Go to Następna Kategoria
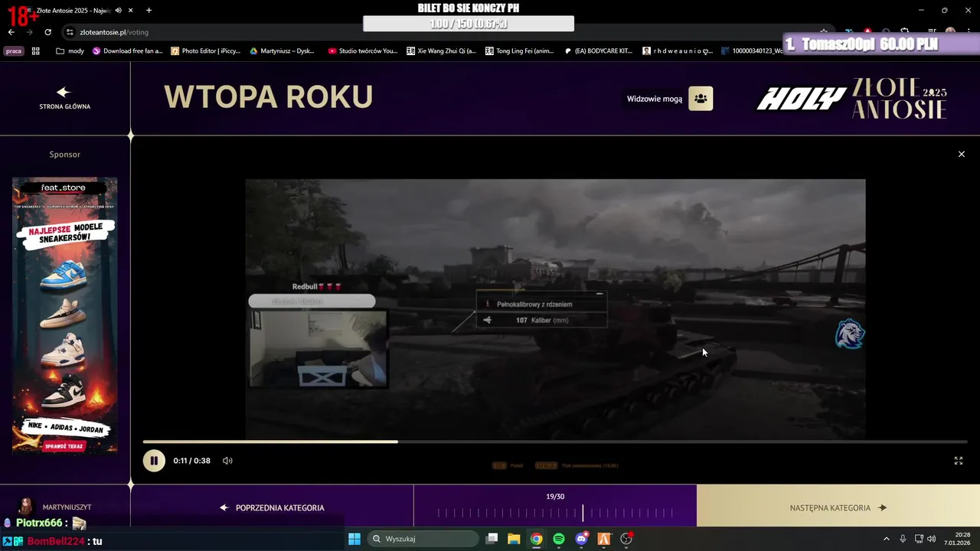This screenshot has width=980, height=551. (838, 507)
